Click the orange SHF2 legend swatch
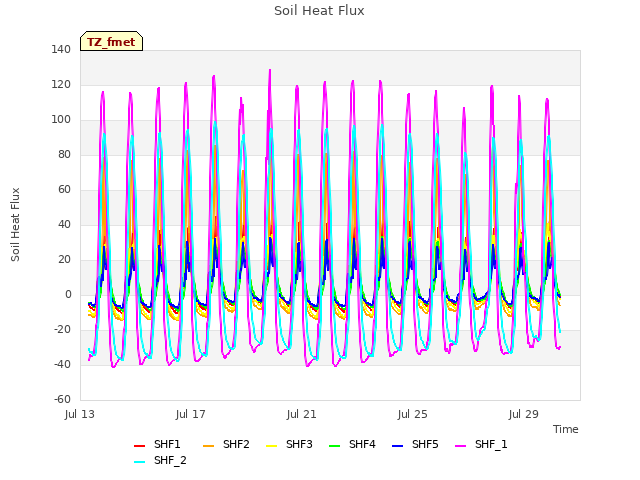This screenshot has width=640, height=480. click(208, 446)
